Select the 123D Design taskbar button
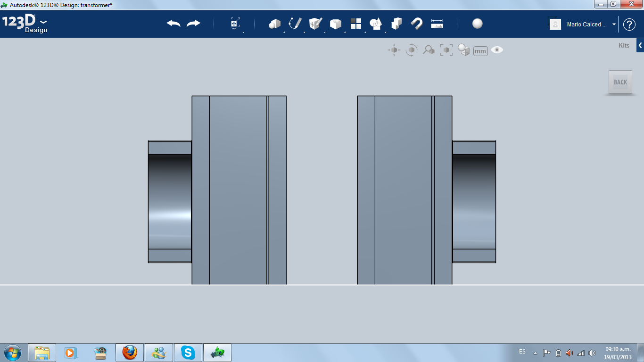 (x=217, y=353)
